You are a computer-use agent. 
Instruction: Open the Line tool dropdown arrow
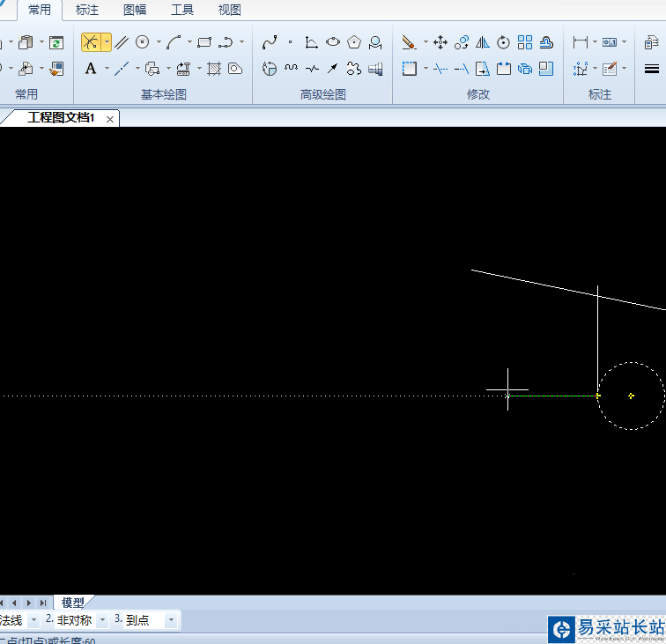click(107, 42)
